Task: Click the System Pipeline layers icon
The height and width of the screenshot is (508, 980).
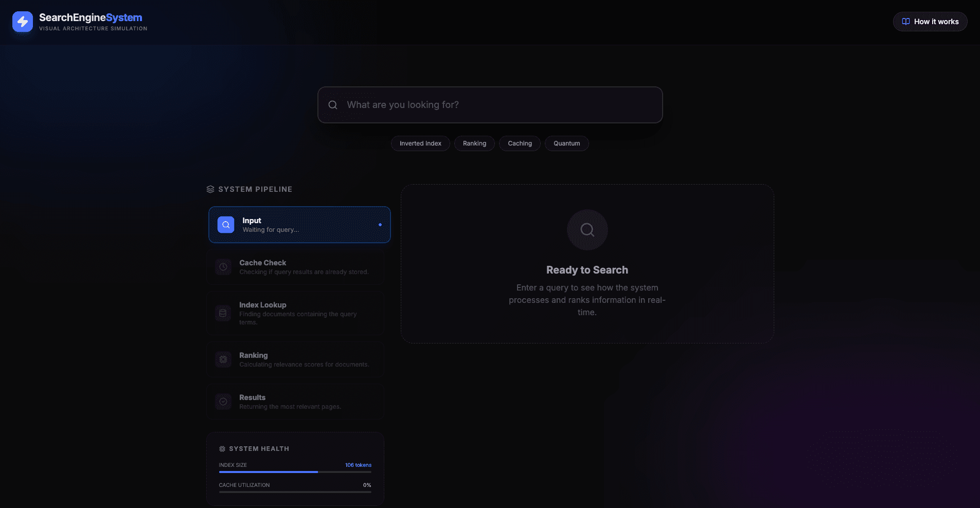Action: pos(210,189)
